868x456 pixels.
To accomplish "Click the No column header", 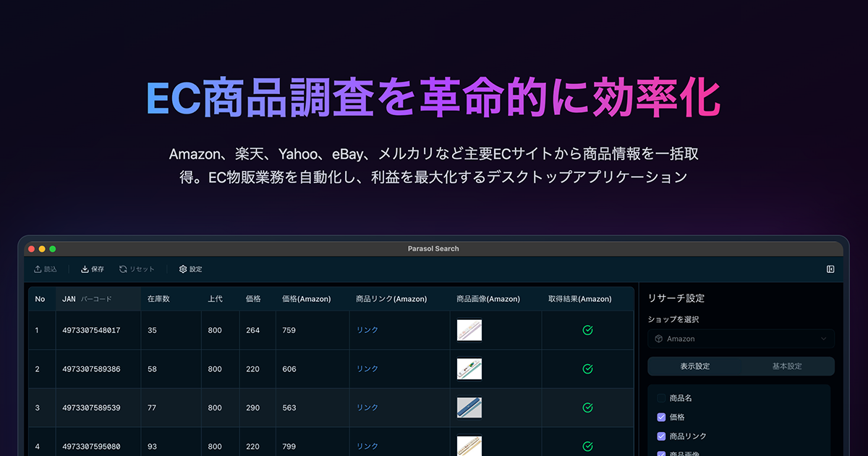I will (41, 299).
